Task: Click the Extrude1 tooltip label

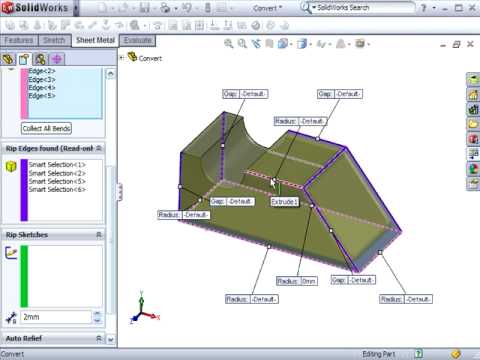Action: 284,202
